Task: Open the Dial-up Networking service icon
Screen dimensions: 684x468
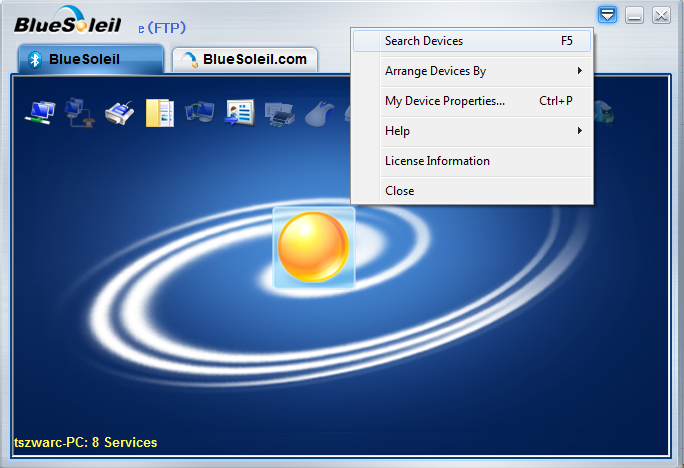Action: (80, 113)
